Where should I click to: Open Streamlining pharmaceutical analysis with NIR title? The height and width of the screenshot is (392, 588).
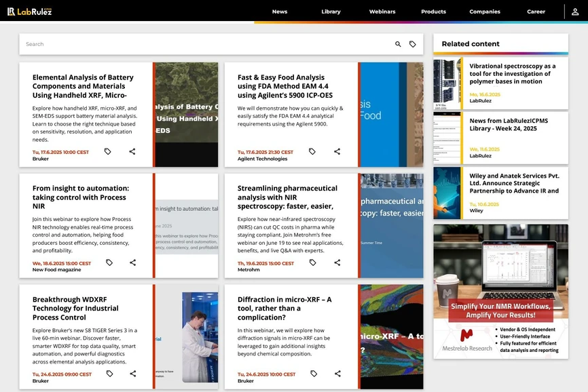click(287, 197)
